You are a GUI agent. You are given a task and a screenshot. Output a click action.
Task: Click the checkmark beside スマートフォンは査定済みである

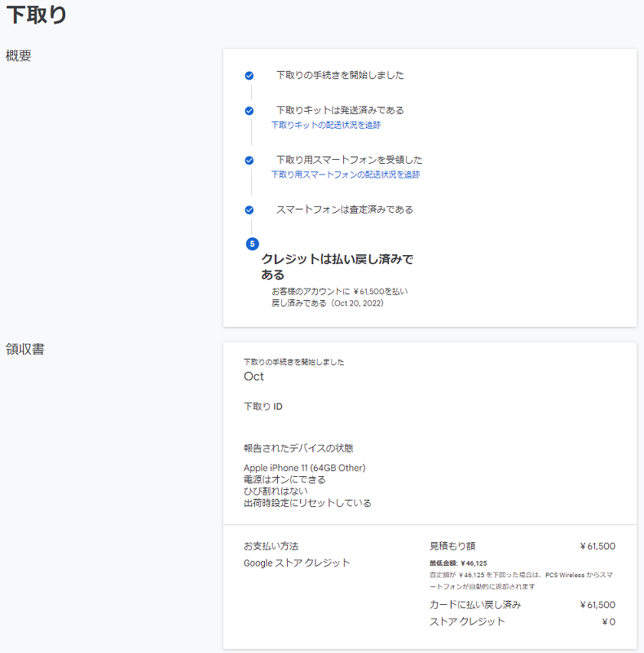249,210
